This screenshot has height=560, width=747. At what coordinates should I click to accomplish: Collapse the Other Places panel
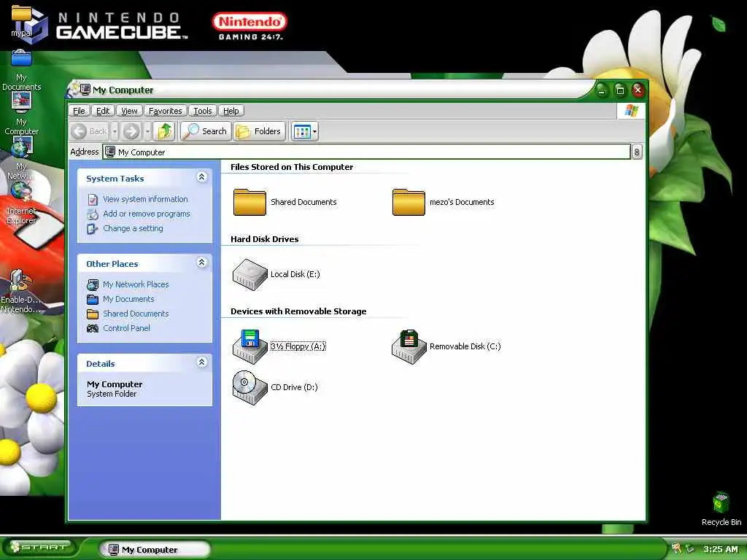(x=201, y=262)
